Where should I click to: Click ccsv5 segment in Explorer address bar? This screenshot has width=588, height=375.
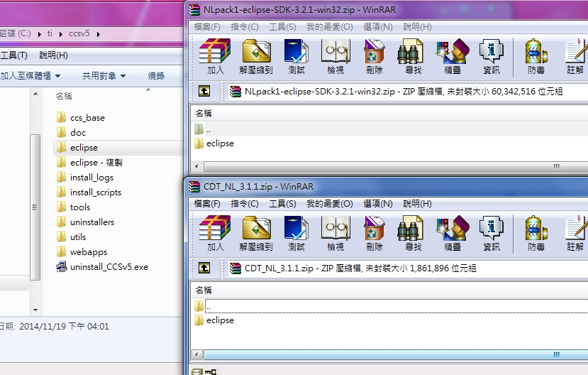click(x=79, y=33)
